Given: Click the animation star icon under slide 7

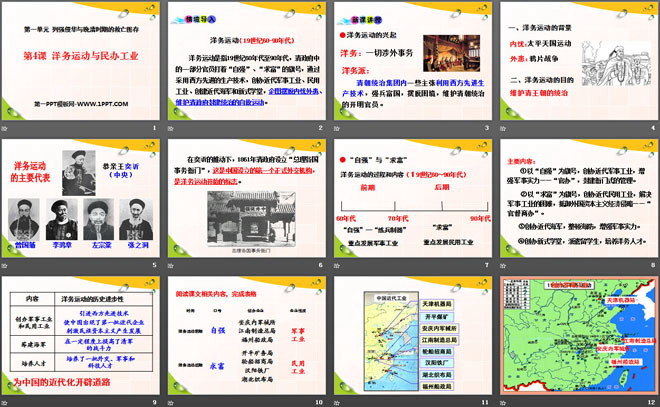Looking at the screenshot, I should click(337, 266).
